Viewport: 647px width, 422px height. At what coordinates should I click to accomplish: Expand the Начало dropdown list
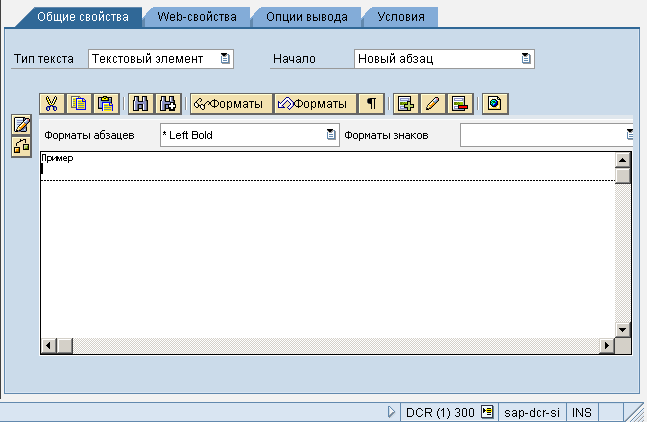[526, 59]
